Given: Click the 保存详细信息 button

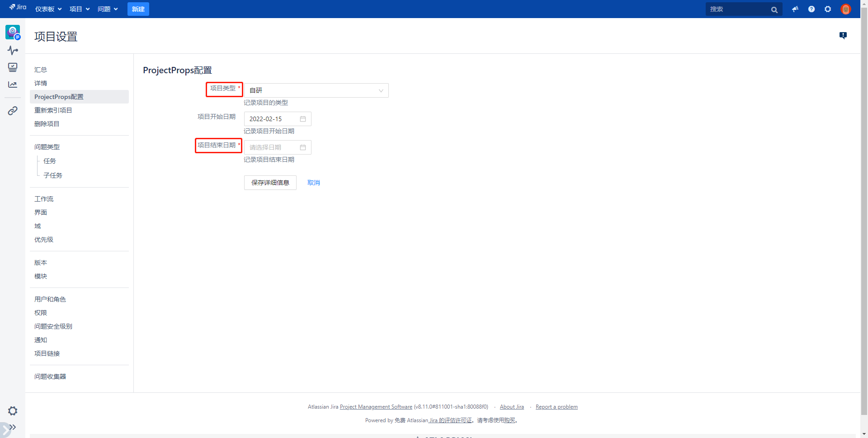Looking at the screenshot, I should pyautogui.click(x=270, y=183).
